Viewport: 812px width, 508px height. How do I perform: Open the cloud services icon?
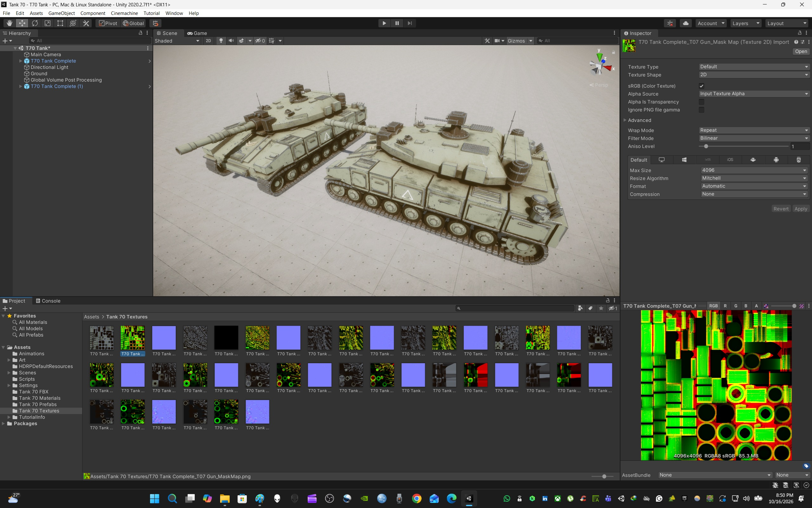pos(685,23)
